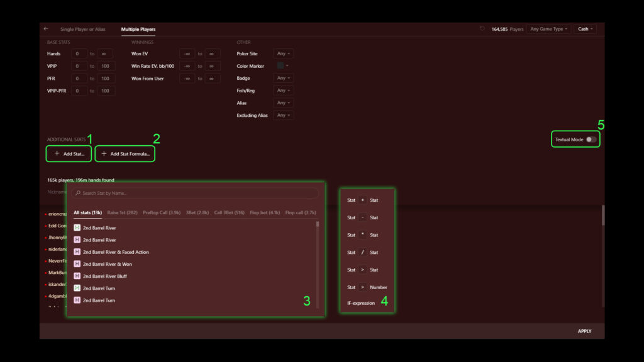This screenshot has height=362, width=644.
Task: Open the Cash mode dropdown
Action: [x=586, y=29]
